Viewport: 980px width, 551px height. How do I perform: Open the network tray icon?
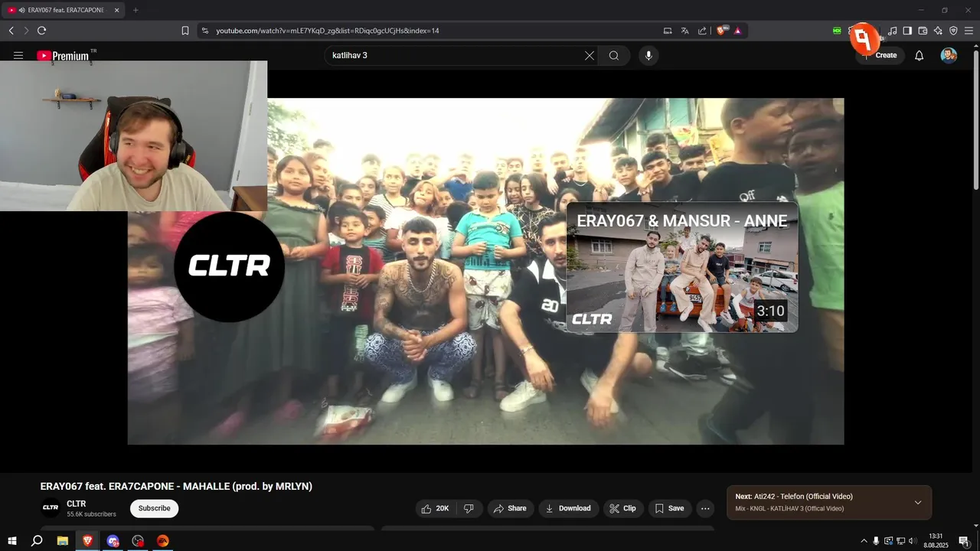(900, 541)
